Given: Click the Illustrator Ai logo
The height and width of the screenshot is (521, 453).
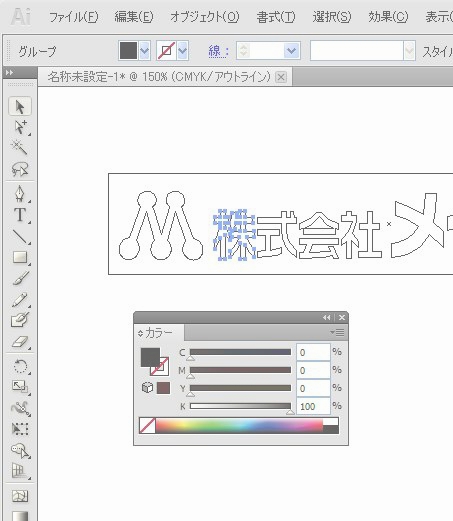Looking at the screenshot, I should [x=21, y=17].
